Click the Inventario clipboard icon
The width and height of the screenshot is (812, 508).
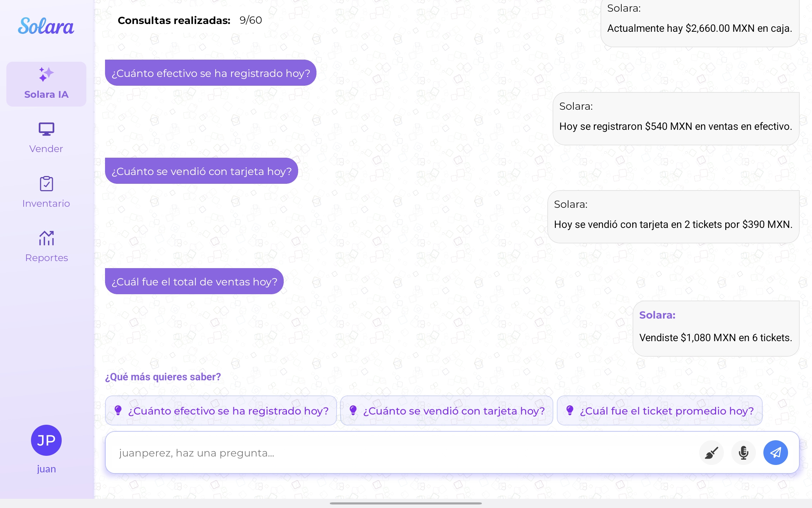pos(46,184)
